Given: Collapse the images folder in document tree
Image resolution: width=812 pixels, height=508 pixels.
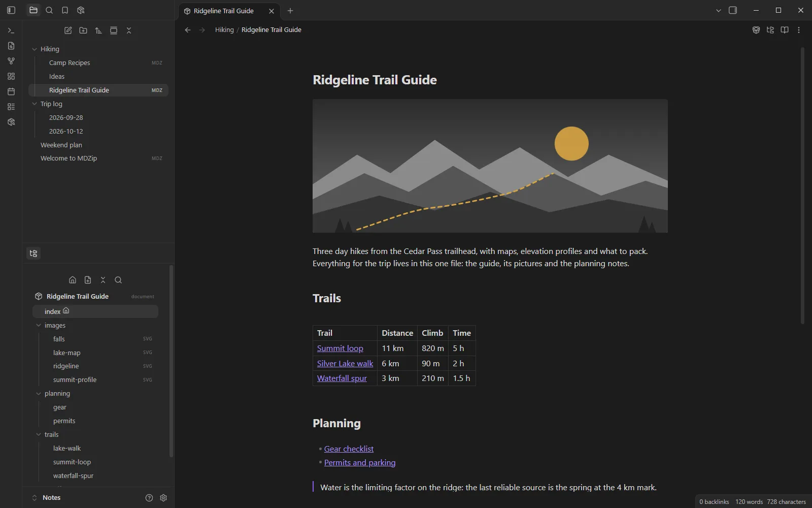Looking at the screenshot, I should point(39,326).
